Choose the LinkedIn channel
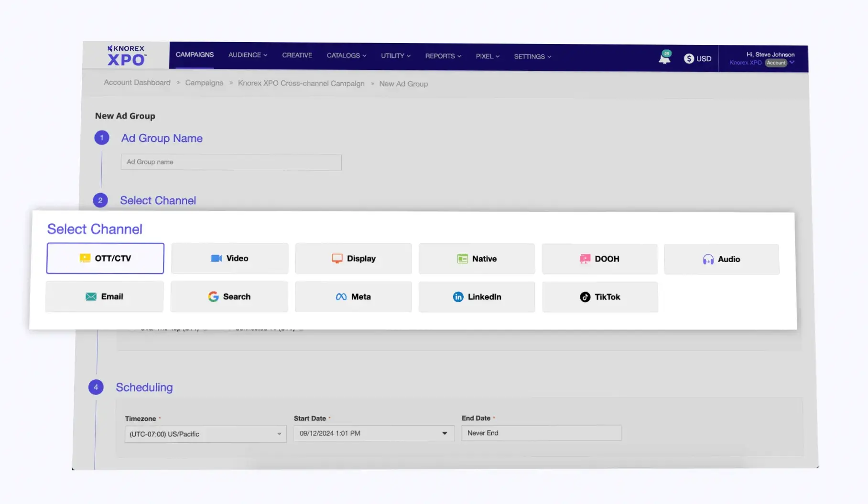868x504 pixels. (477, 297)
